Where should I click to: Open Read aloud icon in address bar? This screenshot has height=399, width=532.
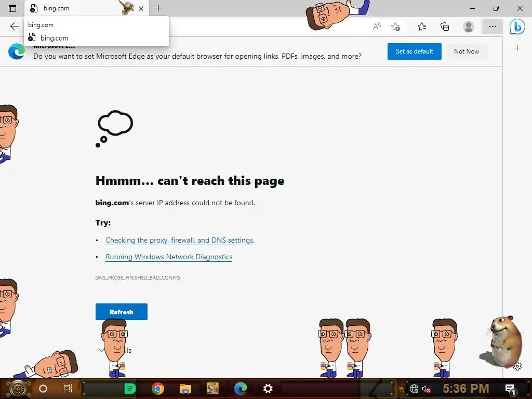click(x=377, y=26)
